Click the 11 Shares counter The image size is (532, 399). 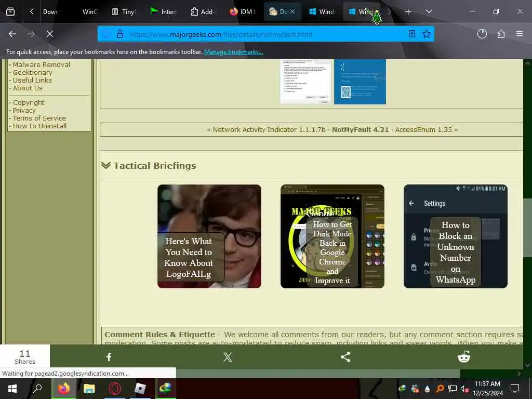[25, 356]
